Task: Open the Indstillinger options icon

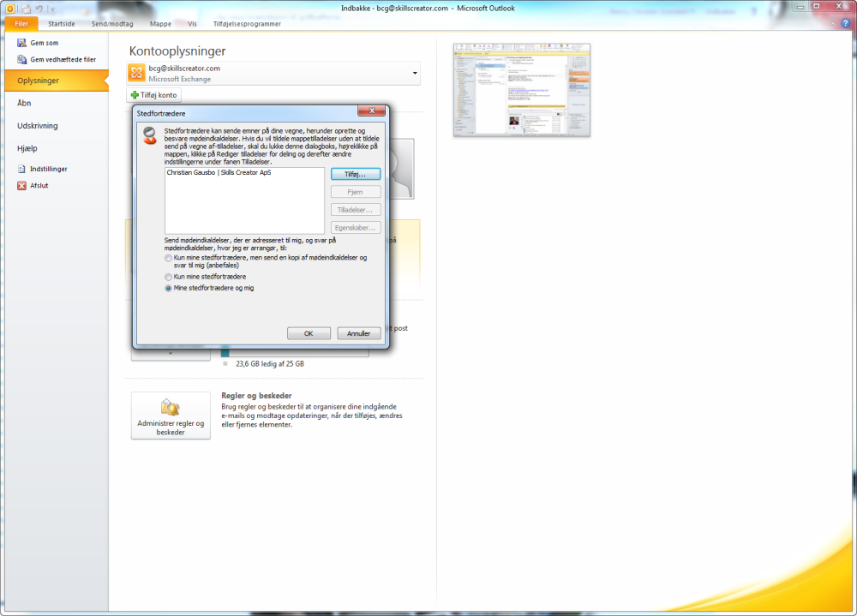Action: [22, 169]
